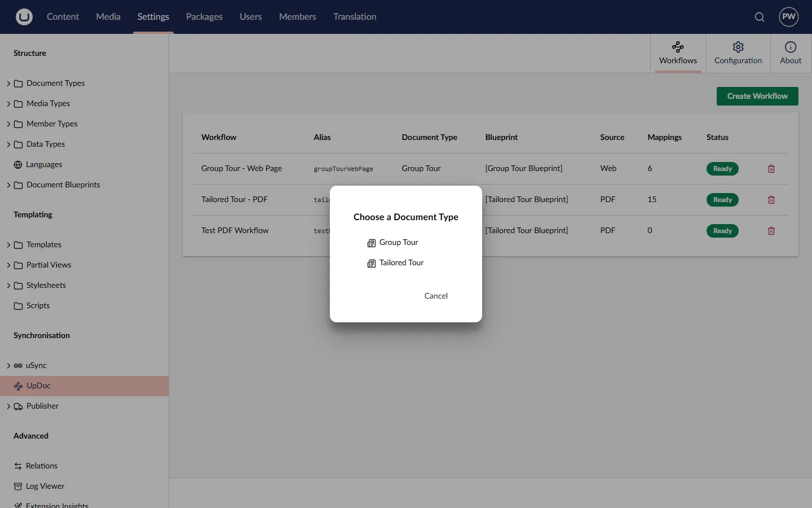Open the Group Tour - Web Page workflow
812x508 pixels.
[x=241, y=169]
